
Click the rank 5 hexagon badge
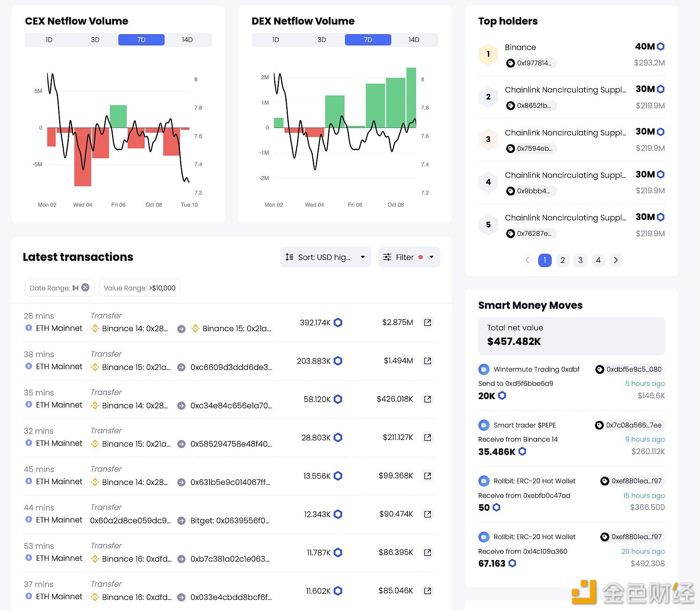[488, 225]
